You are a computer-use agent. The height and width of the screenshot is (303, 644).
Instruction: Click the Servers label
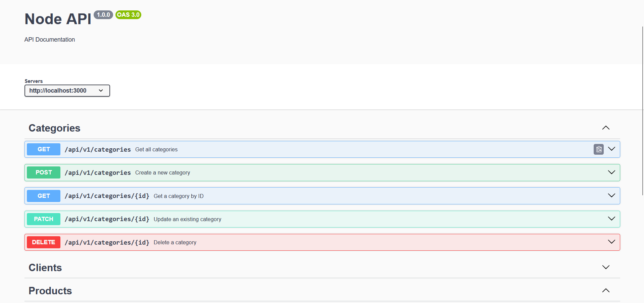(34, 81)
